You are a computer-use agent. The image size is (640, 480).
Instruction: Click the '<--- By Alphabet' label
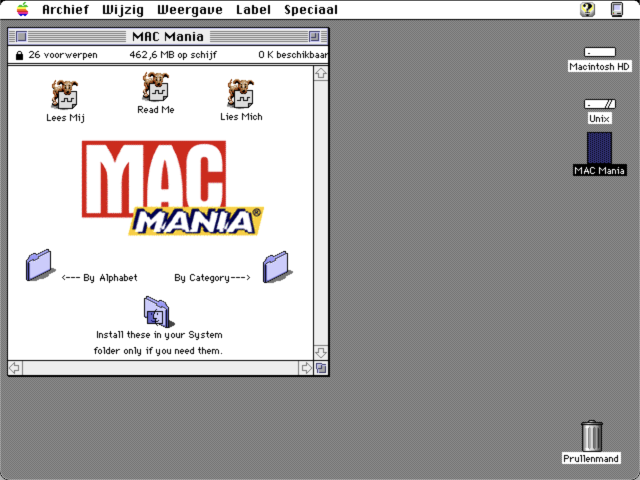point(99,278)
